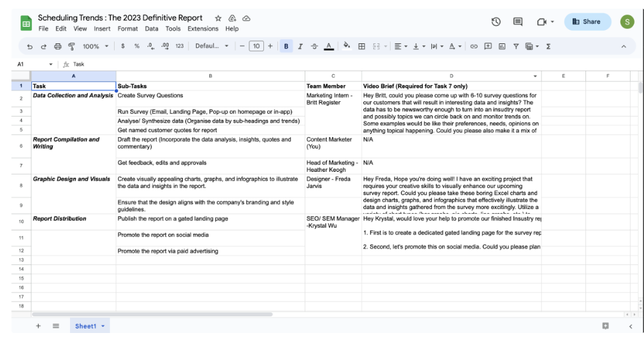Select column B header

coord(210,76)
